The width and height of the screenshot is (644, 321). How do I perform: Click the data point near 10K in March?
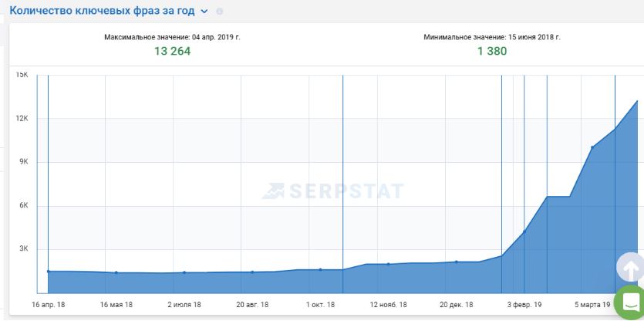[x=592, y=147]
